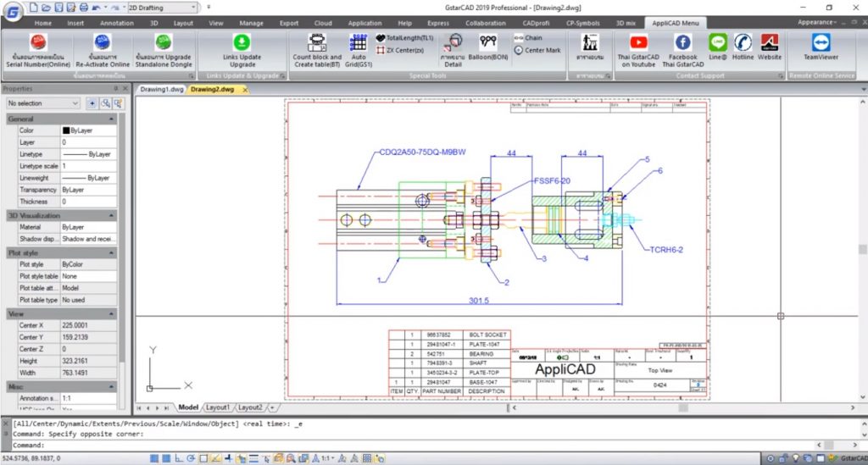
Task: Click the Color ByLayer swatch field
Action: click(88, 130)
